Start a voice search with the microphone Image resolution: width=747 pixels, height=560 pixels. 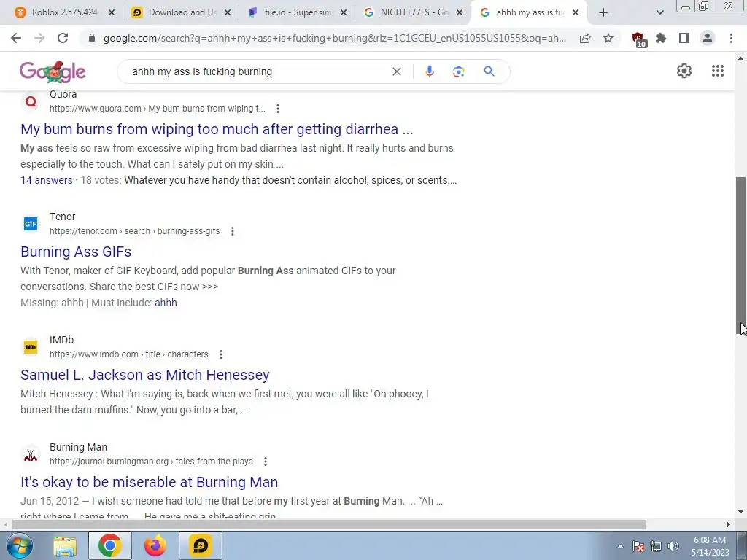[429, 71]
